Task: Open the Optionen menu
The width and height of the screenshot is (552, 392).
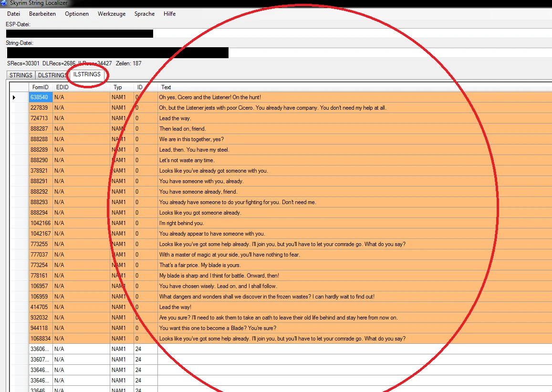Action: [77, 14]
